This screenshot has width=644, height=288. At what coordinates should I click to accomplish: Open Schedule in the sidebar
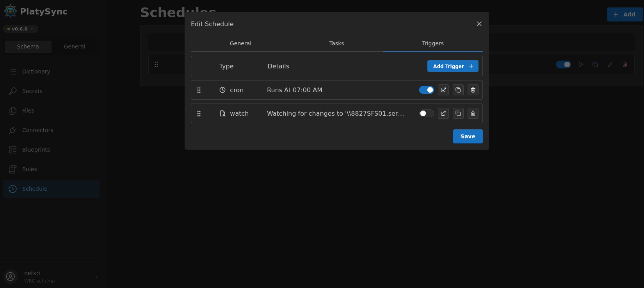(51, 189)
